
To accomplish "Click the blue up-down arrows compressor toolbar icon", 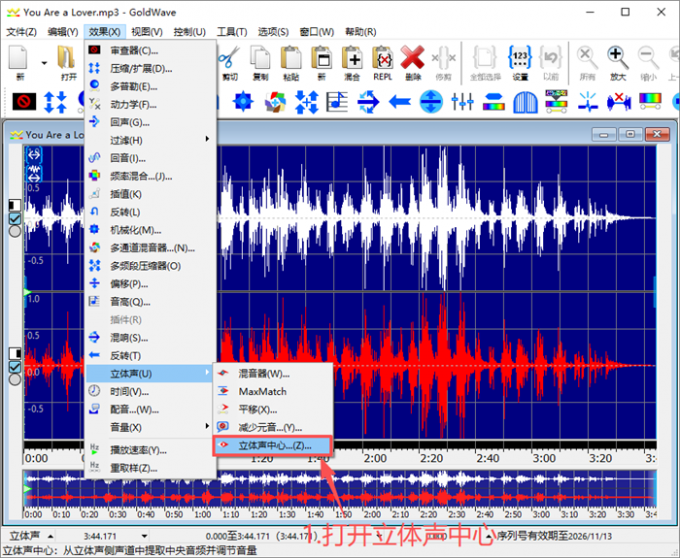I will [x=55, y=102].
